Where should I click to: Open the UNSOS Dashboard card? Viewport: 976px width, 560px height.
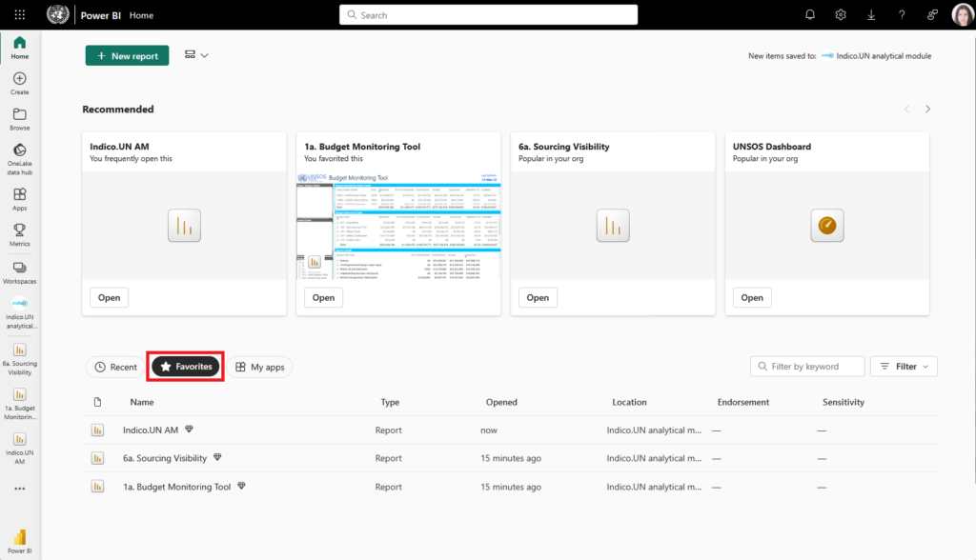click(x=752, y=297)
